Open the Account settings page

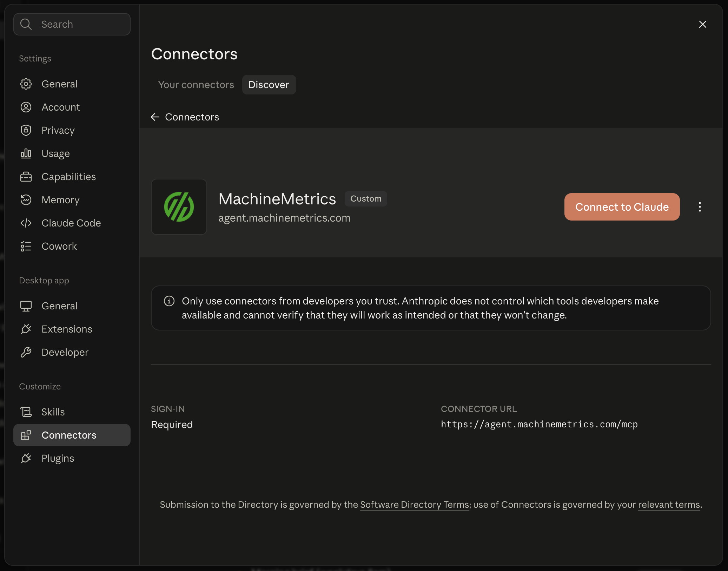pos(72,107)
